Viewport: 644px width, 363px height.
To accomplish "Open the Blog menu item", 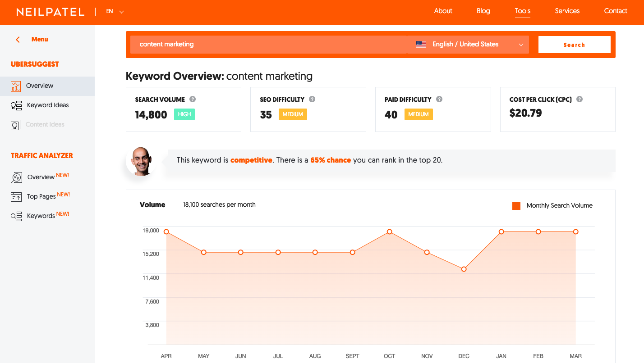I will [483, 11].
